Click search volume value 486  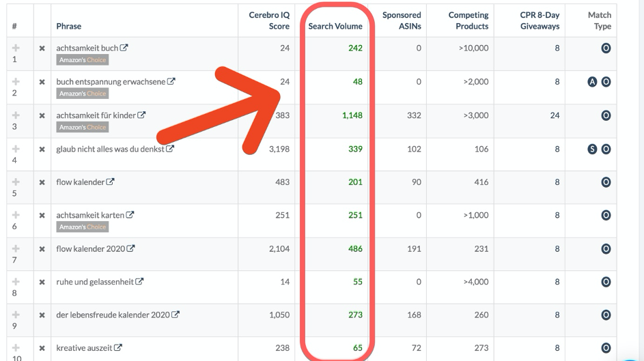[355, 248]
